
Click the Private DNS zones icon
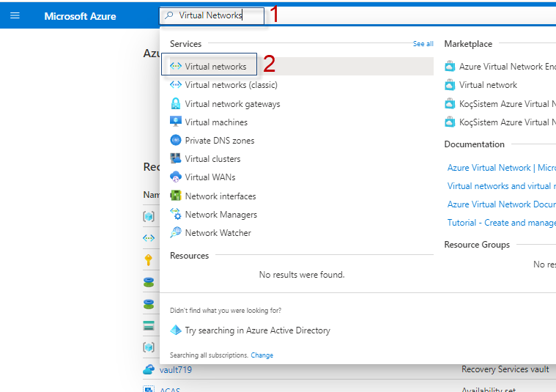coord(176,140)
